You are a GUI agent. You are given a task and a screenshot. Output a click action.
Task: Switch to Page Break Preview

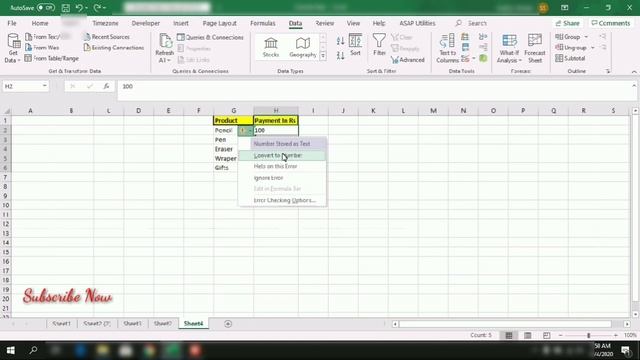(546, 335)
